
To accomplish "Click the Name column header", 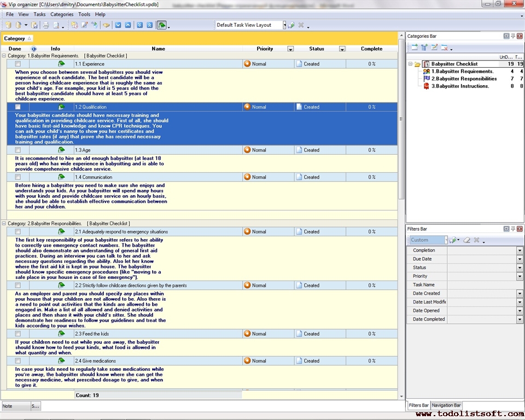I will point(158,49).
